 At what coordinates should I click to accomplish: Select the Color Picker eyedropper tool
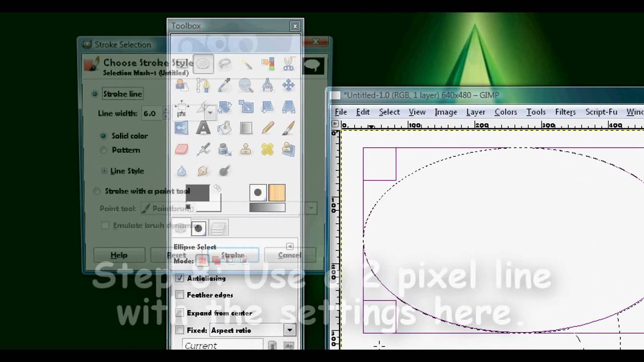[224, 85]
